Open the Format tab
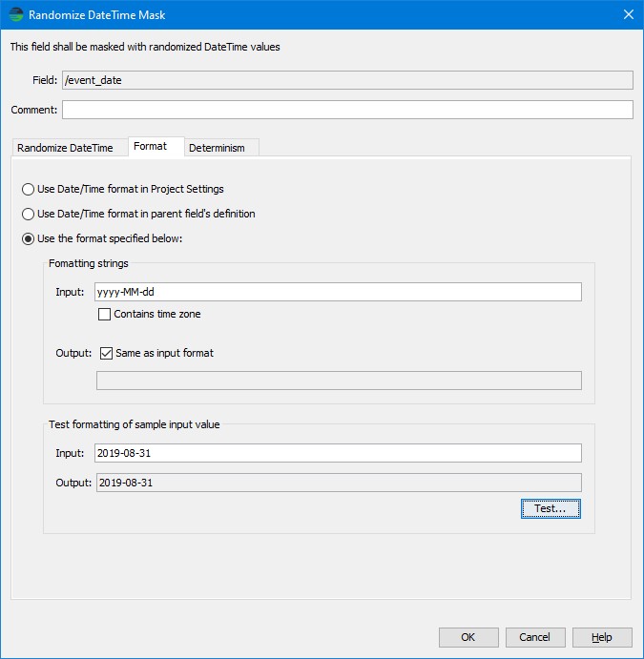The width and height of the screenshot is (644, 659). point(156,146)
